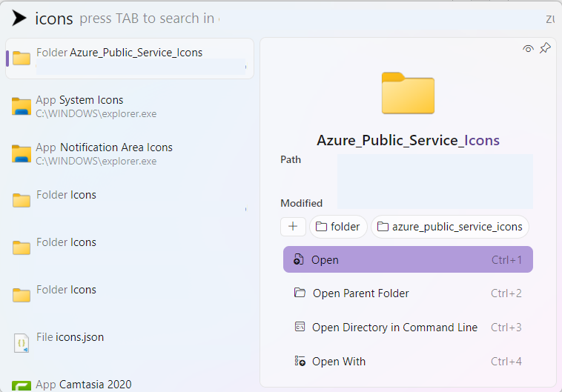Select the icons.json file result
The image size is (562, 392).
click(130, 343)
